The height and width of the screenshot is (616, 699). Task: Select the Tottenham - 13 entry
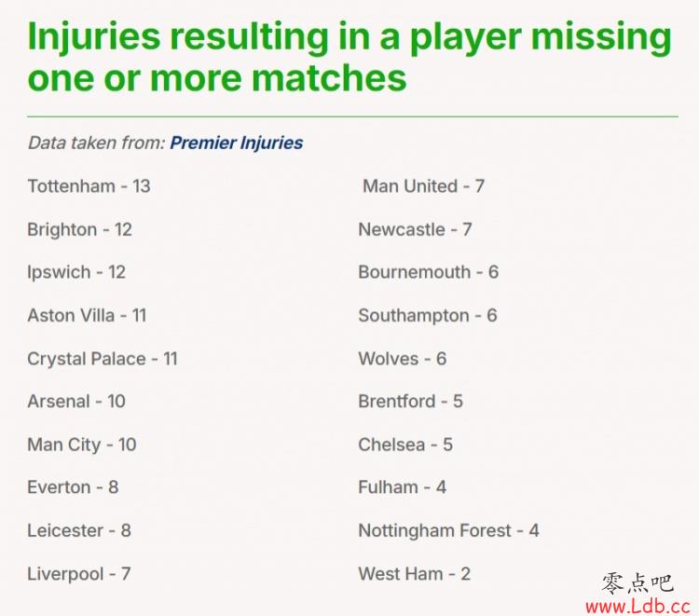pyautogui.click(x=89, y=185)
